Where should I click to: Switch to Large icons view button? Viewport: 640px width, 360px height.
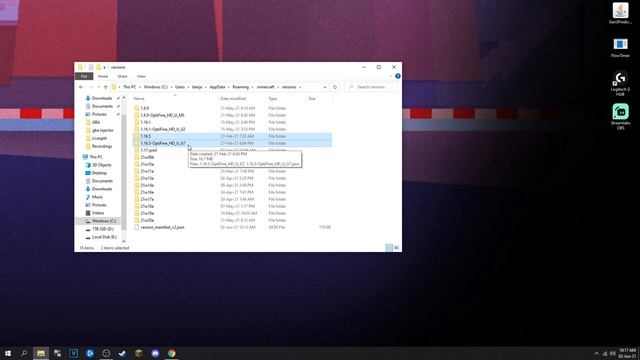tap(396, 247)
